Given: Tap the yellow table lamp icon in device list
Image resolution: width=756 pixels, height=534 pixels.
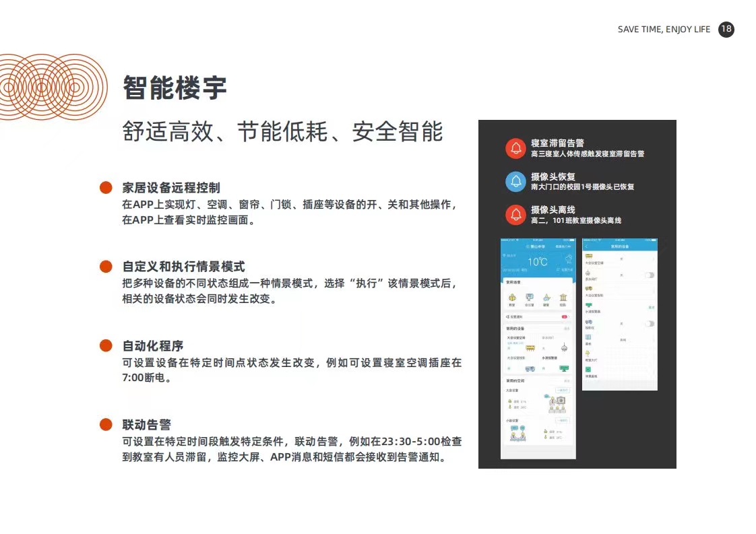Looking at the screenshot, I should (588, 354).
